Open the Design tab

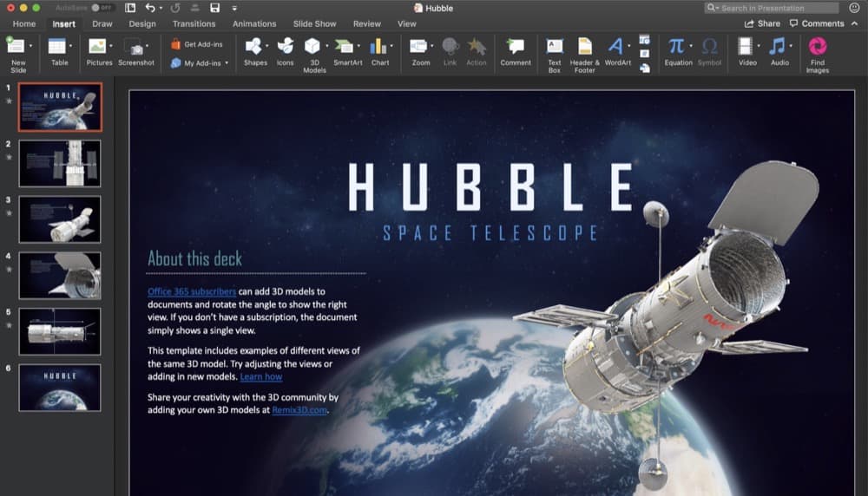coord(142,23)
